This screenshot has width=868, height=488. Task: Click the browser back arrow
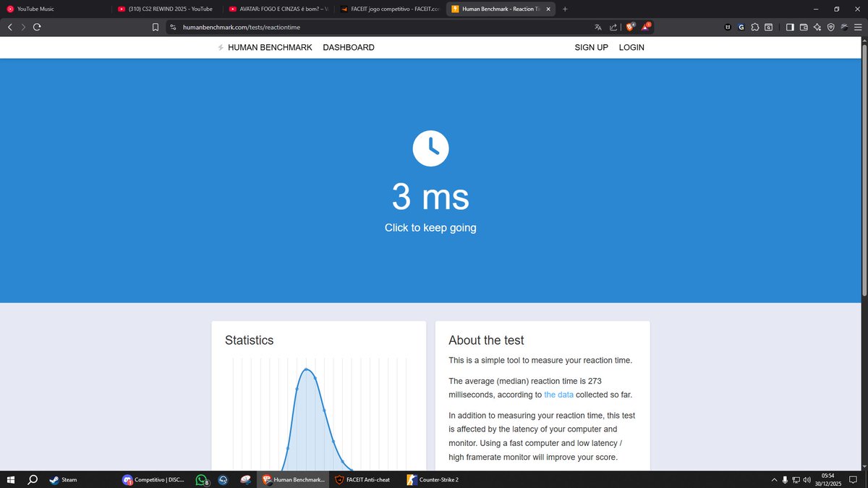click(9, 27)
